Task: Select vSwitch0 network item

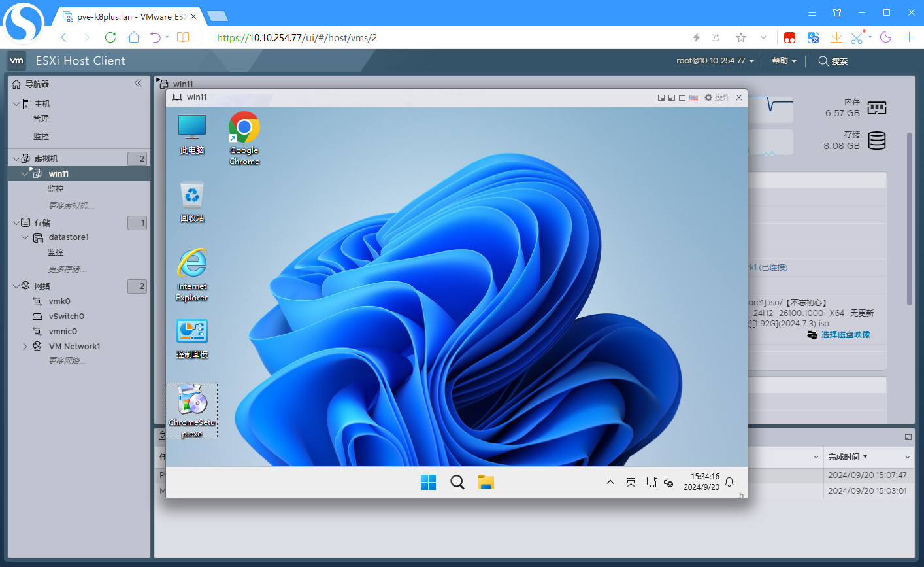Action: point(66,317)
